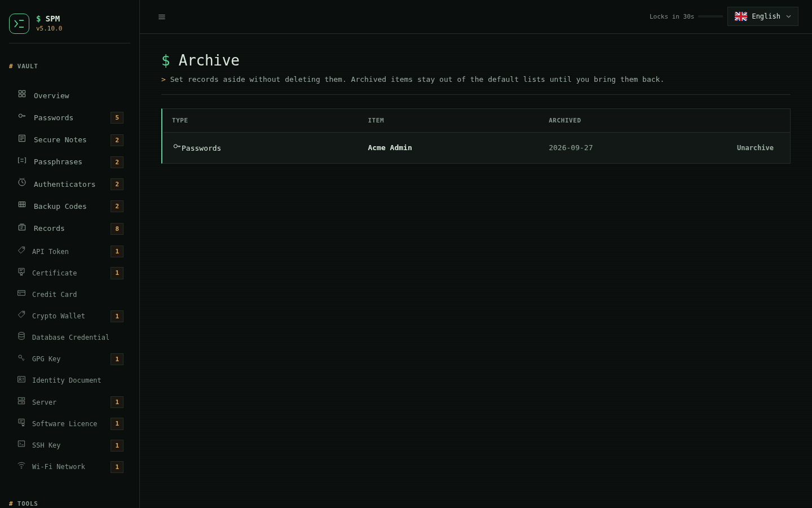Image resolution: width=812 pixels, height=508 pixels.
Task: Click the Records icon
Action: pos(22,227)
